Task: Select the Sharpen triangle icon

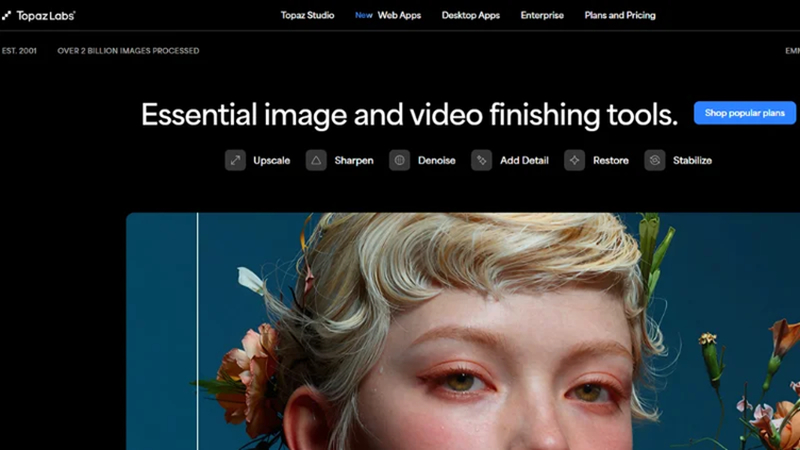Action: coord(316,160)
